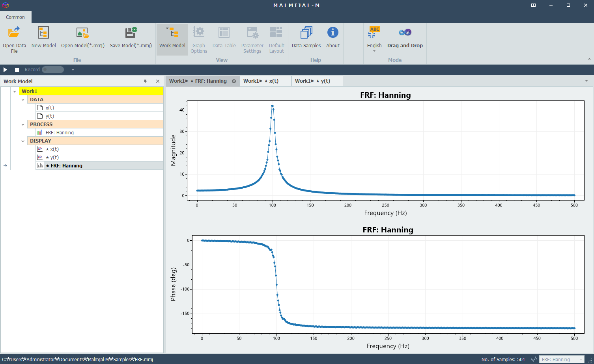Collapse the PROCESS group
594x364 pixels.
pos(23,124)
